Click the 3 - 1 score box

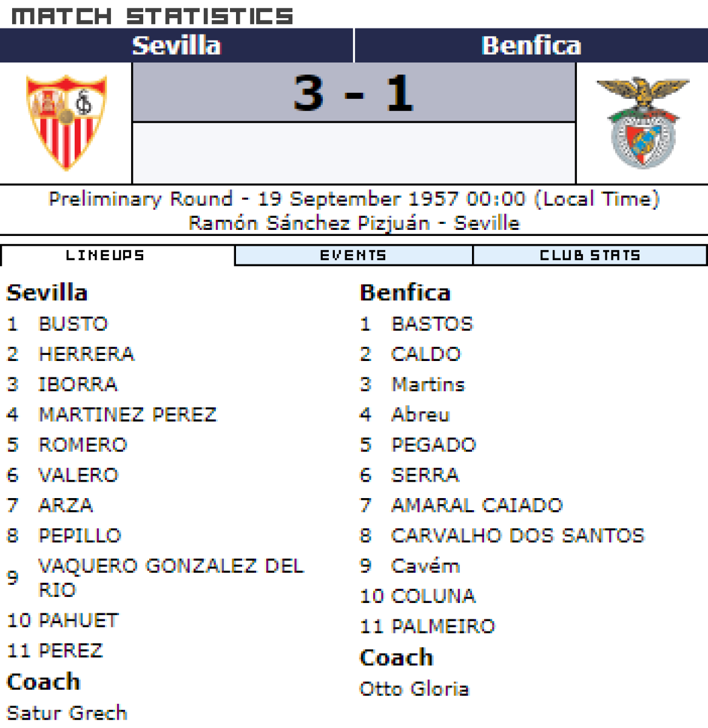point(354,93)
